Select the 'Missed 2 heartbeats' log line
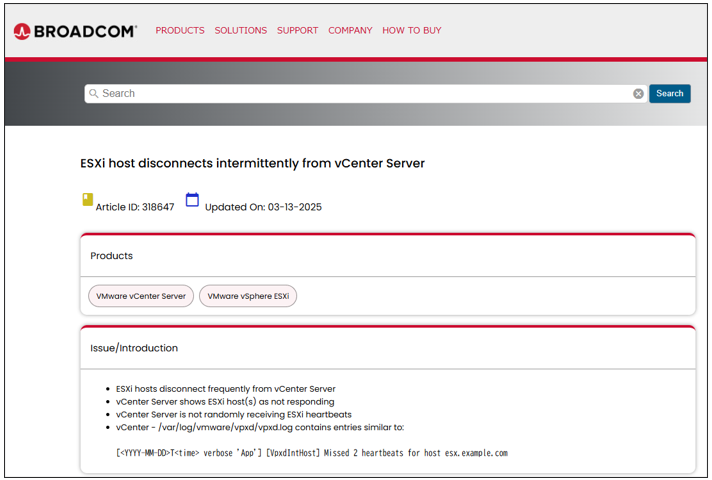The width and height of the screenshot is (712, 480). click(312, 453)
